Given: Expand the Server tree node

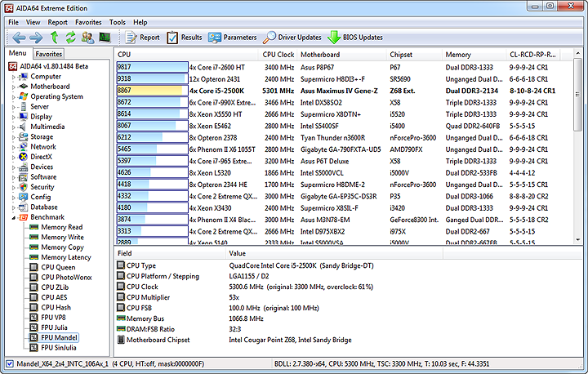Looking at the screenshot, I should tap(14, 107).
